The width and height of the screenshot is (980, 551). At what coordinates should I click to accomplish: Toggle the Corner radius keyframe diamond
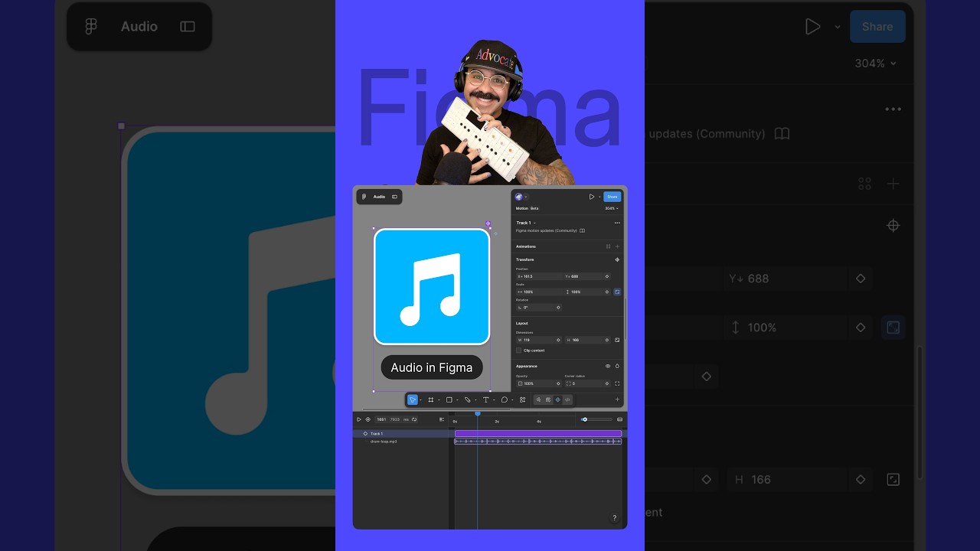point(607,383)
